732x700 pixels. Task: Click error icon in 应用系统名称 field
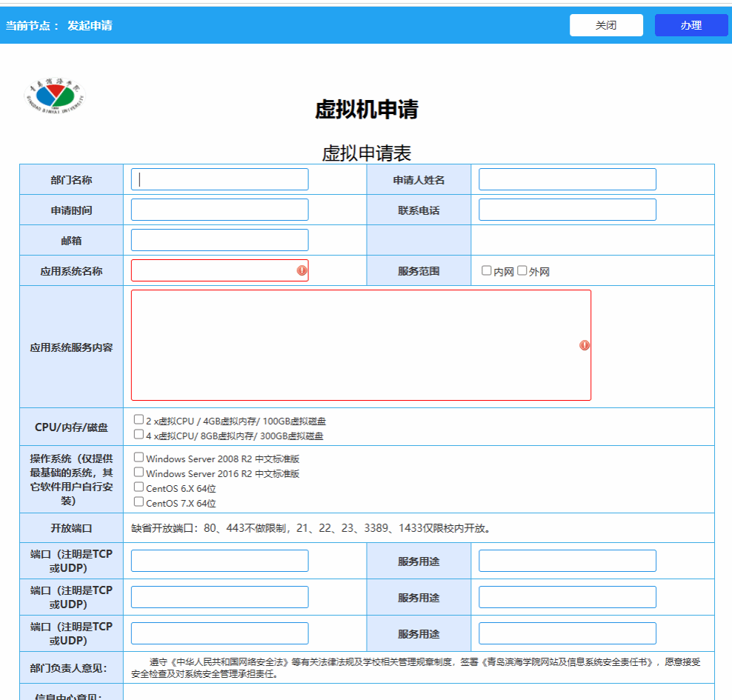point(302,270)
